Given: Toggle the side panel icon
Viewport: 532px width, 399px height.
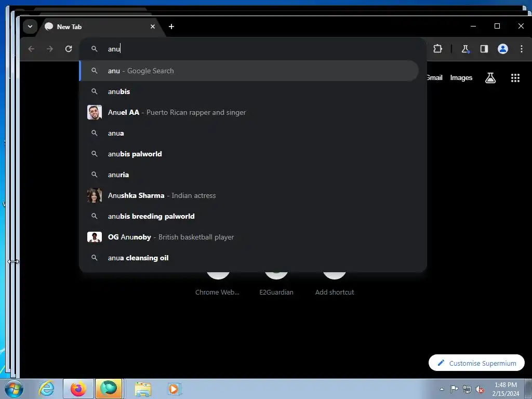Looking at the screenshot, I should [484, 49].
